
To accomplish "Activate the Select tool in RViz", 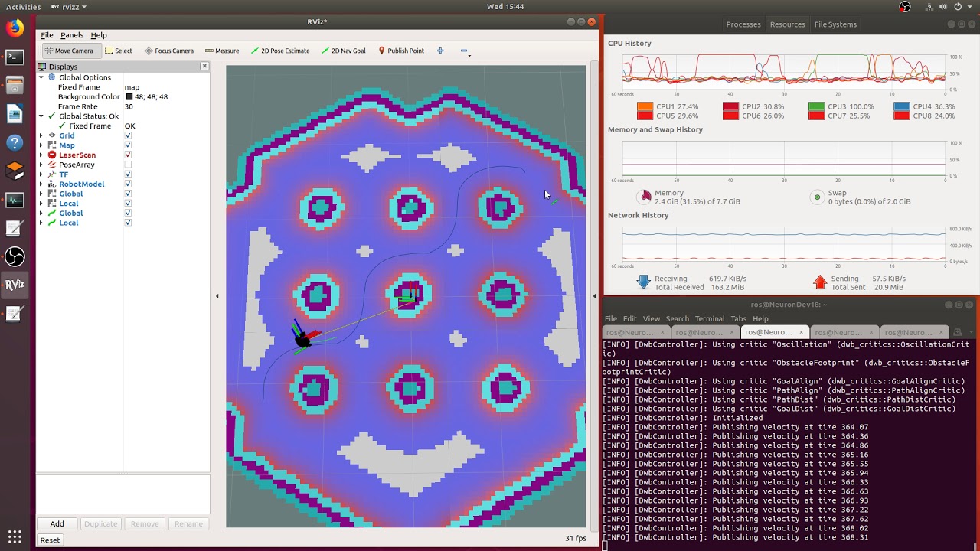I will pyautogui.click(x=119, y=51).
